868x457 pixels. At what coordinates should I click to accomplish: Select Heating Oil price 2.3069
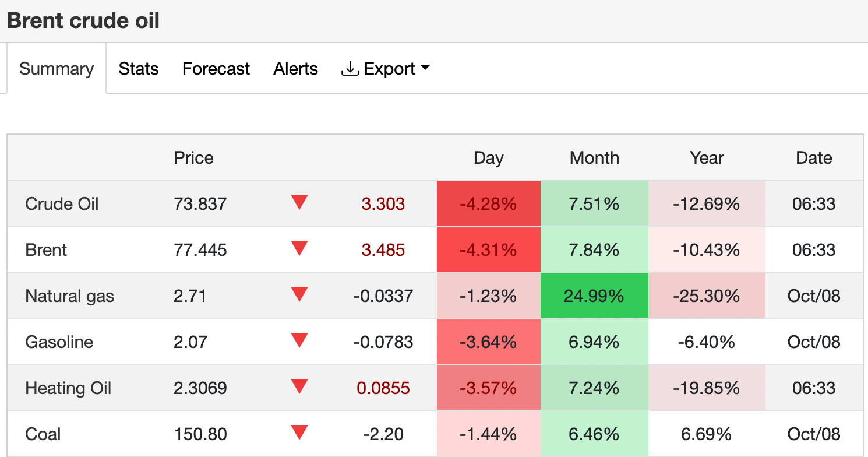[x=200, y=388]
